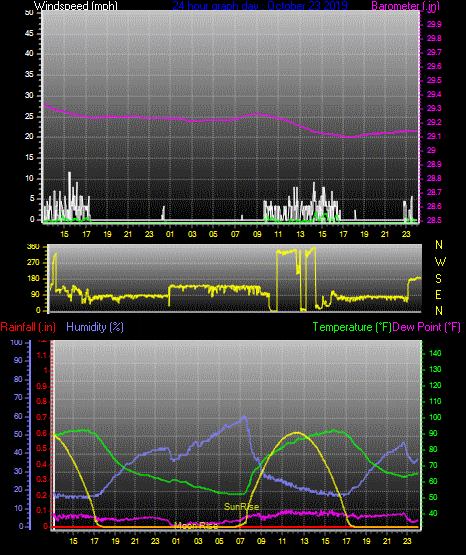Click windspeed axis value "15"
The width and height of the screenshot is (466, 555).
point(29,158)
